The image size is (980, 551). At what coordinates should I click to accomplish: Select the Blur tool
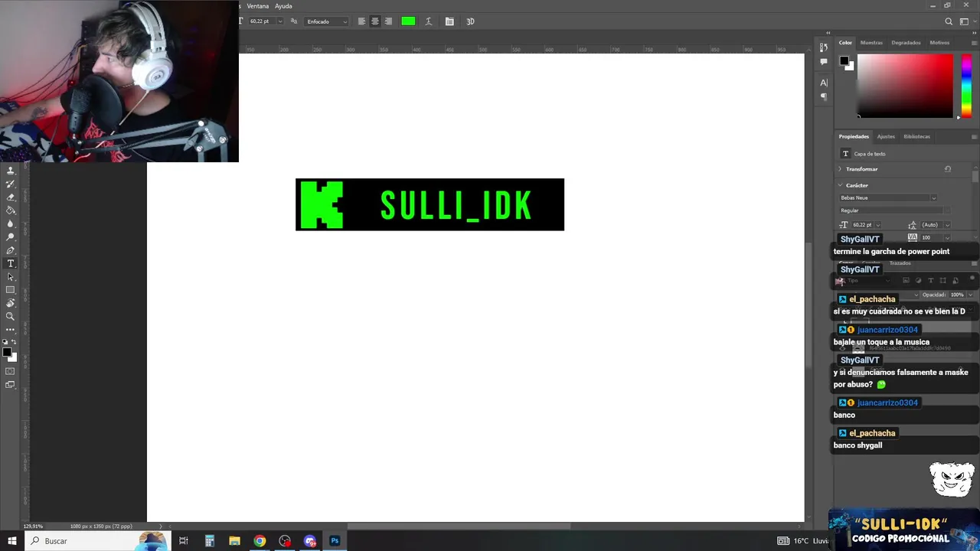click(x=11, y=223)
